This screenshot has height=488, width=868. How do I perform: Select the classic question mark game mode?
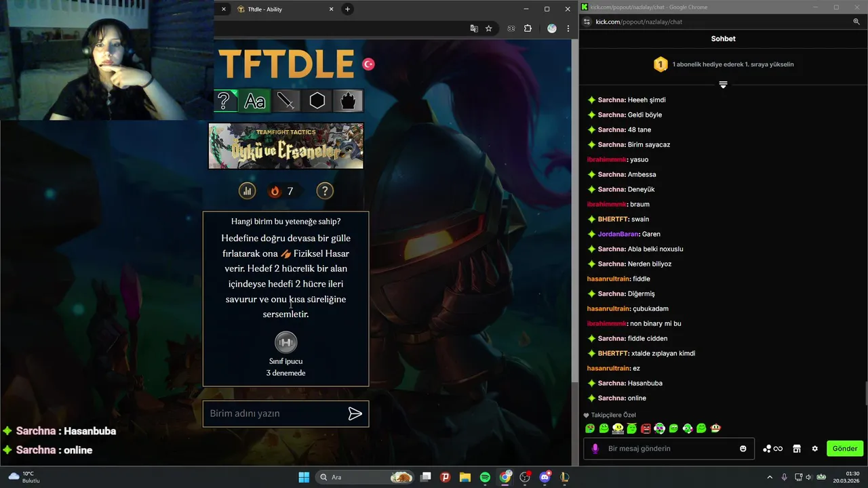tap(224, 101)
